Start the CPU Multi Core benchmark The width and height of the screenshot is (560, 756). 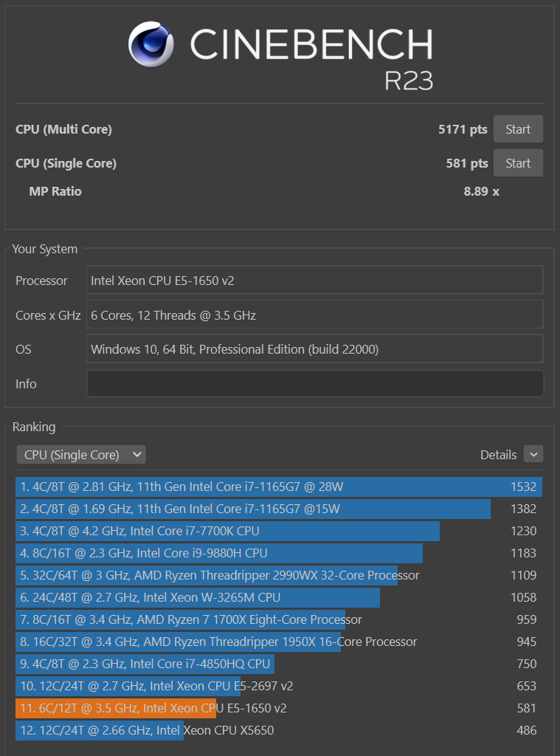(518, 129)
